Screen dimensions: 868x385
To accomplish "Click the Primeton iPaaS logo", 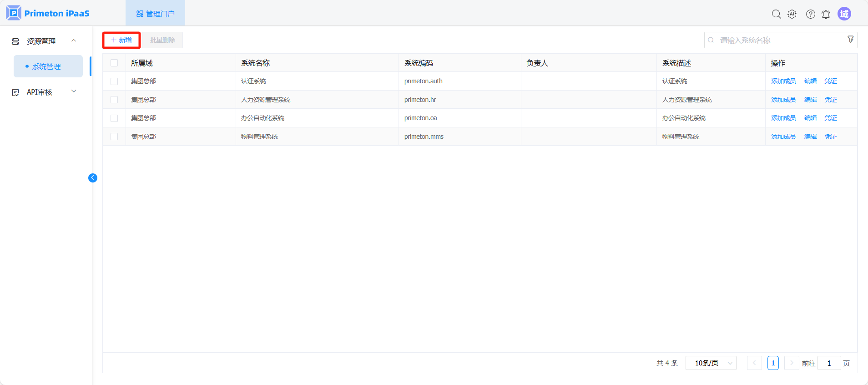I will 48,13.
